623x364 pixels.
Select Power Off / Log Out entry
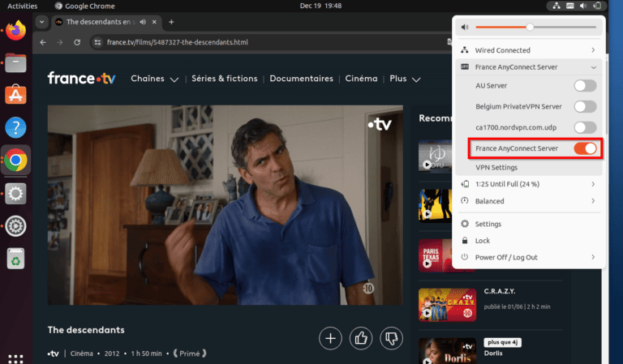click(x=506, y=257)
